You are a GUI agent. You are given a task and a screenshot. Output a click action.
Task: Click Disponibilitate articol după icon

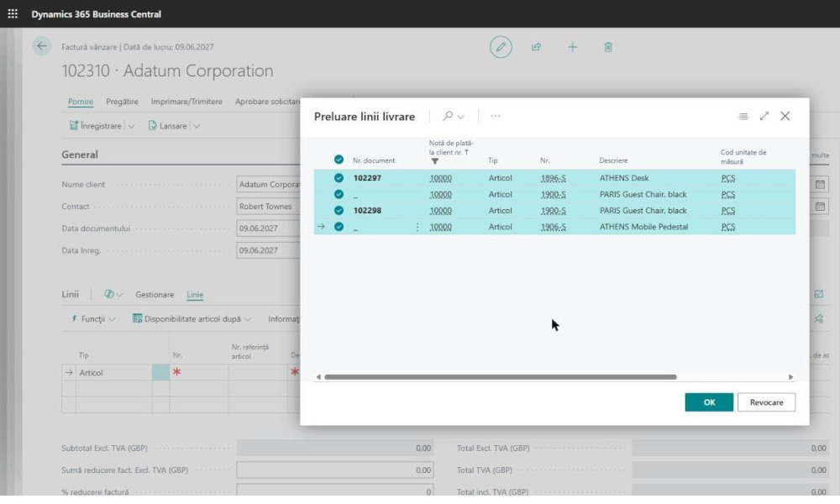(x=137, y=318)
